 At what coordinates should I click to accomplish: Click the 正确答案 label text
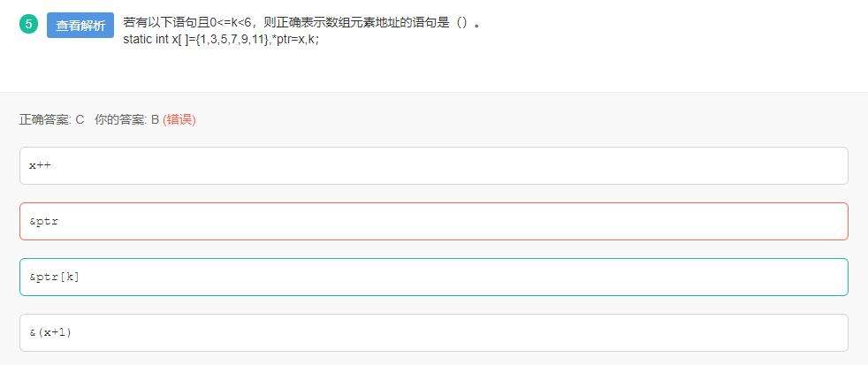point(44,119)
